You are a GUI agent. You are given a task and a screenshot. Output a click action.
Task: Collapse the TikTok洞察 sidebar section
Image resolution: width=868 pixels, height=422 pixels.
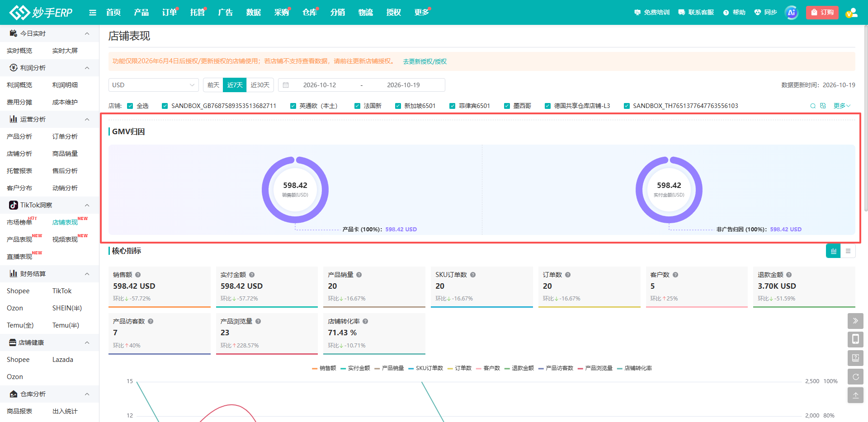point(87,205)
